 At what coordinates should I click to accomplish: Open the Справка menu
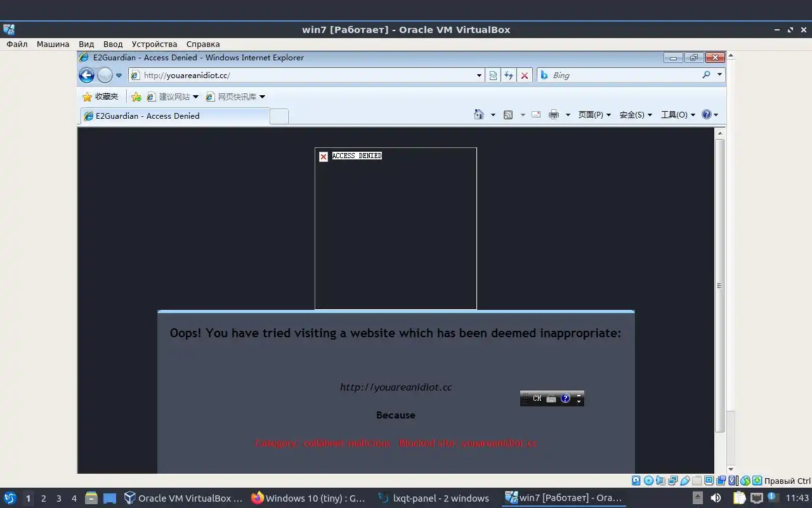203,44
